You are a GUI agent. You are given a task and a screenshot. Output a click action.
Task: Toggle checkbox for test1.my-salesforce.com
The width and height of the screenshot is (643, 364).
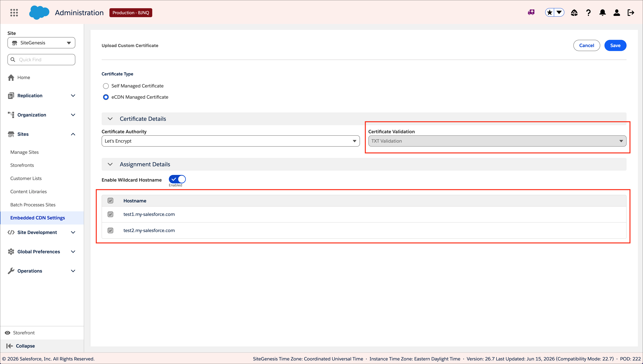tap(110, 214)
